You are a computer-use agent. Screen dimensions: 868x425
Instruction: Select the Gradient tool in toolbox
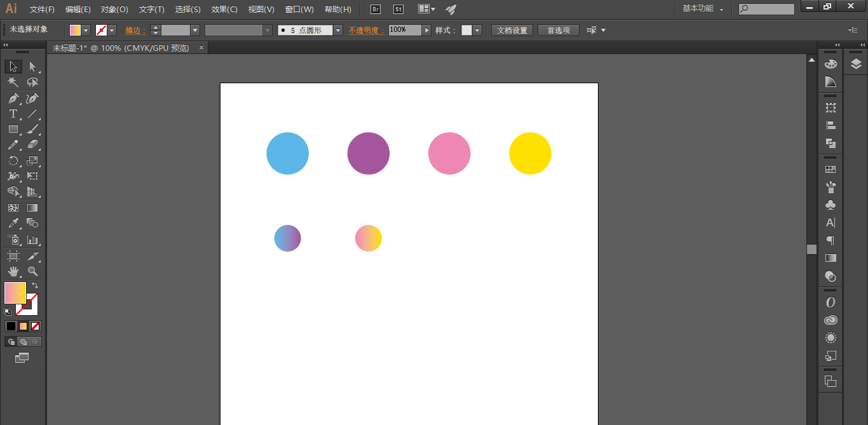click(x=32, y=208)
